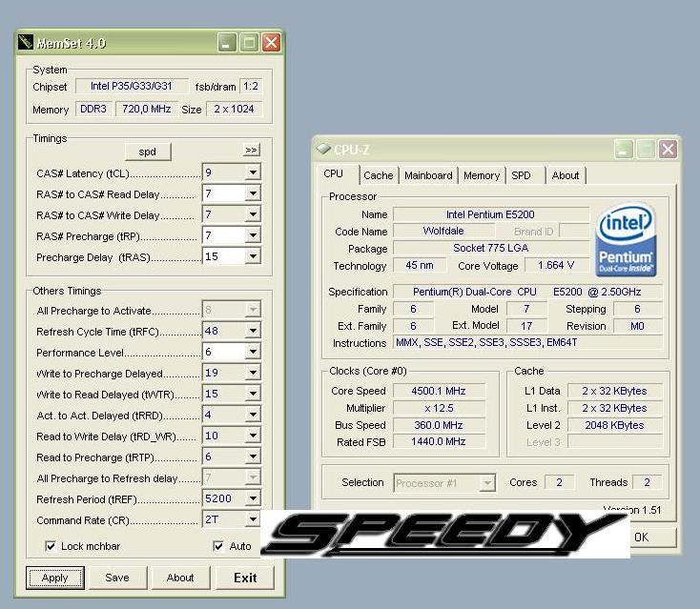Click the spd button in Timings
700x609 pixels.
(147, 152)
